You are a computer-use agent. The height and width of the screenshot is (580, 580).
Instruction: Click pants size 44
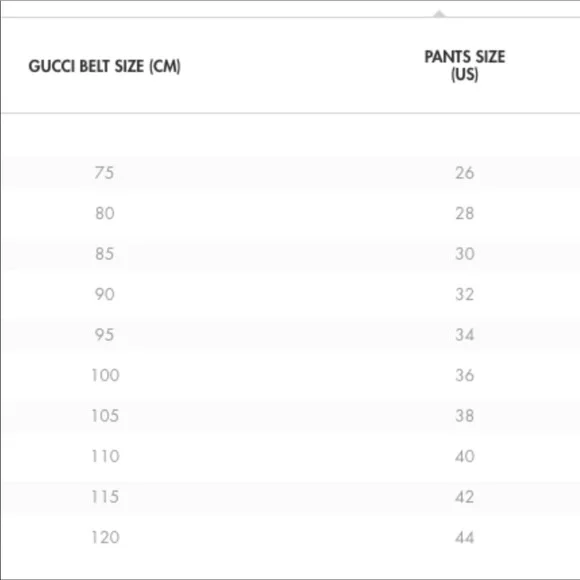pyautogui.click(x=465, y=537)
